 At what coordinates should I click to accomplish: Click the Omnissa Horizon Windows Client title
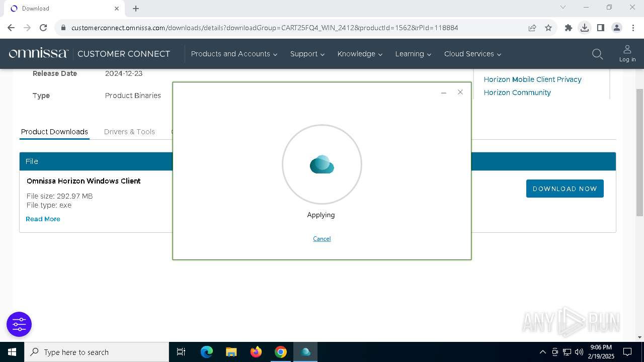click(84, 181)
